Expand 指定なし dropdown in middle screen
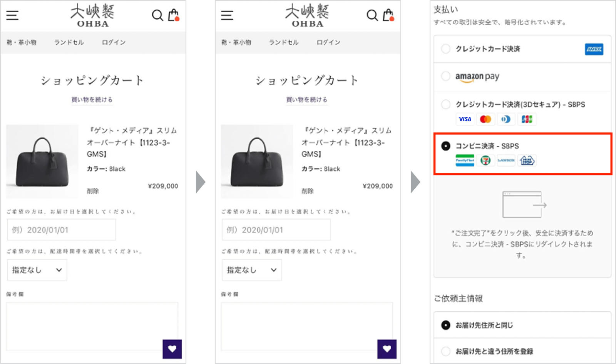The width and height of the screenshot is (616, 364). click(x=252, y=270)
